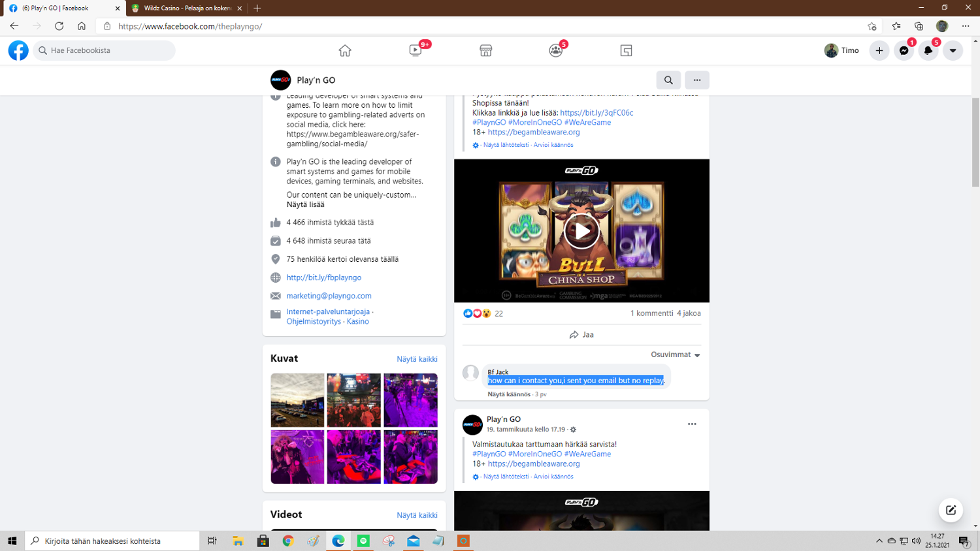Search within Play'n GO page
Image resolution: width=980 pixels, height=551 pixels.
tap(668, 80)
